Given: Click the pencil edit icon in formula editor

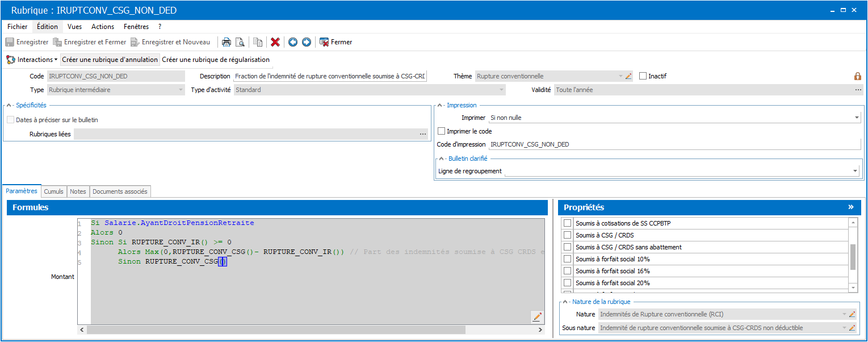Looking at the screenshot, I should pyautogui.click(x=537, y=316).
